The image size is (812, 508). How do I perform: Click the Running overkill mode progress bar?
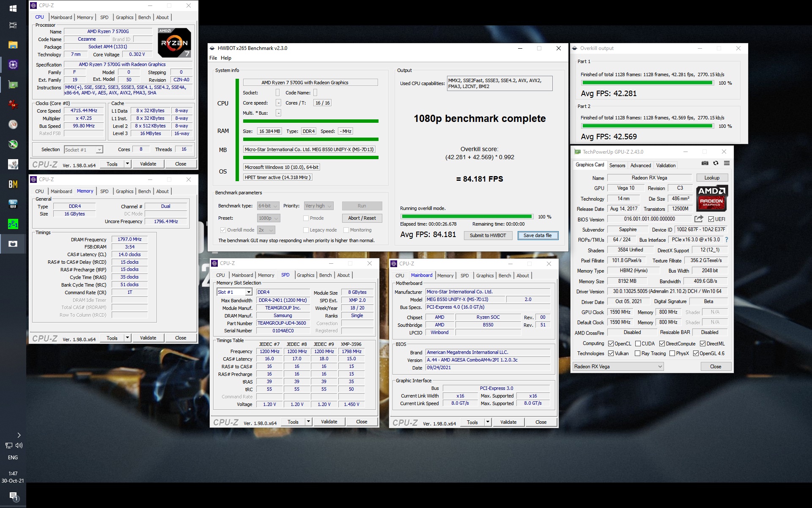[466, 217]
